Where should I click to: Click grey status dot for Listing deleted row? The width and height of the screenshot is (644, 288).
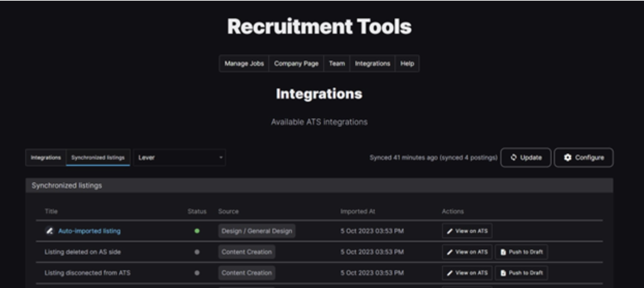pos(197,252)
